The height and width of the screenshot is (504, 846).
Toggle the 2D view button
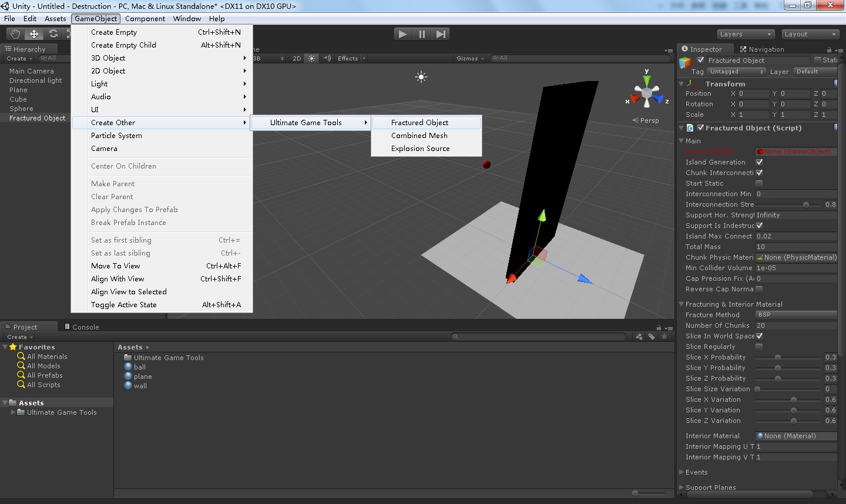(297, 58)
